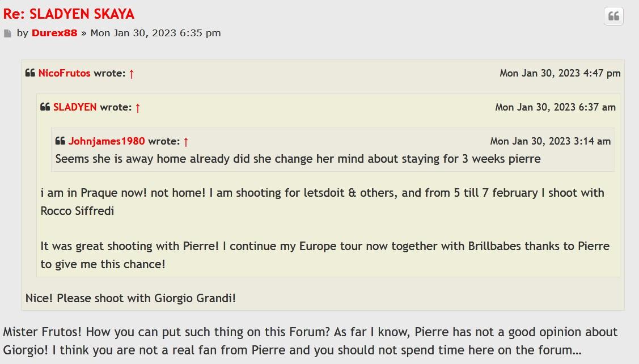Click the quoted text starting "Seems she is away"
The height and width of the screenshot is (364, 639).
(298, 159)
